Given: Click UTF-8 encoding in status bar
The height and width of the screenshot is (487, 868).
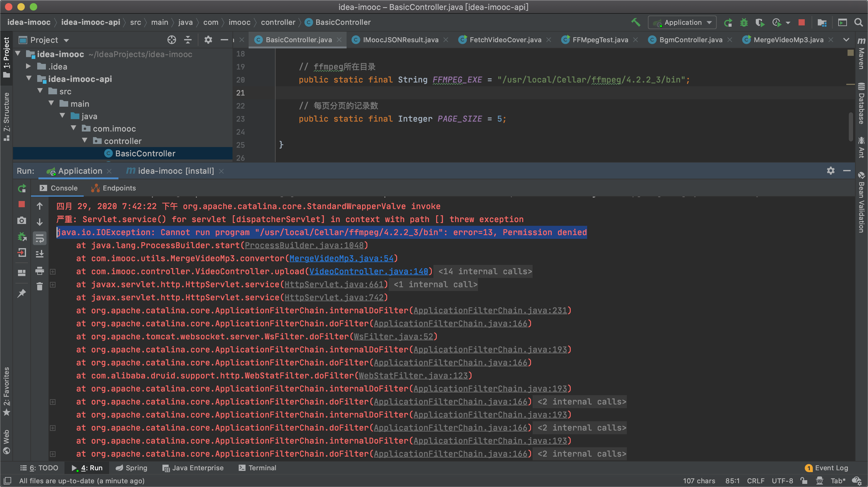Looking at the screenshot, I should pos(782,481).
